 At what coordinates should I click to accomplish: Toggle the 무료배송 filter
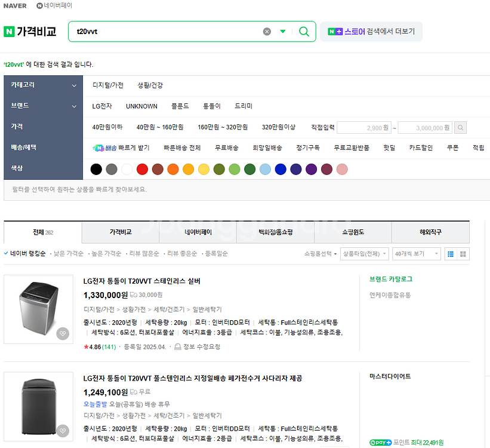(227, 148)
